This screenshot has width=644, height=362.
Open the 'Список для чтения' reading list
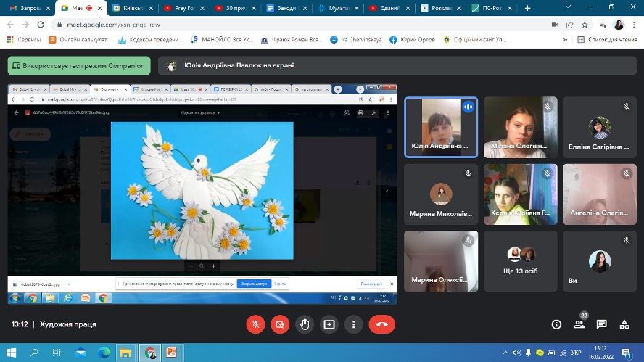[x=607, y=39]
